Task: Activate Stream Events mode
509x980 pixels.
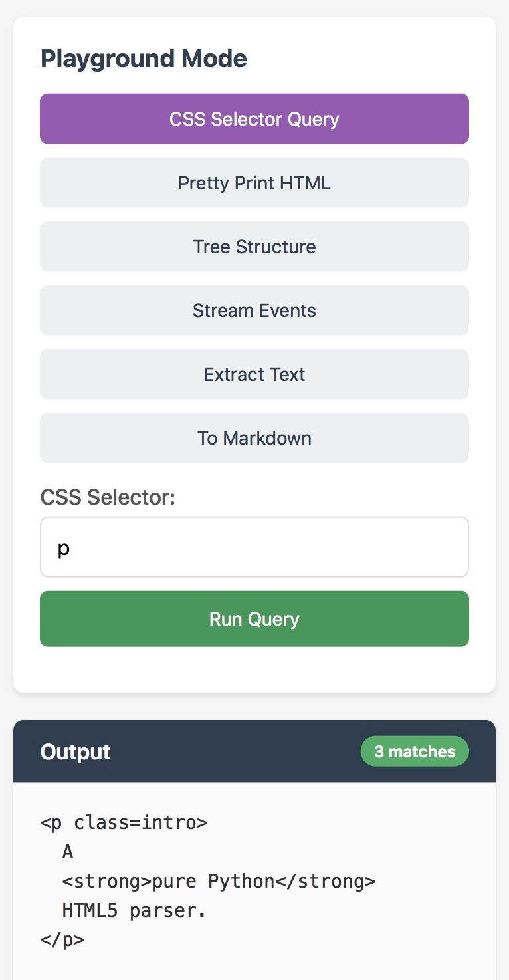Action: click(255, 310)
